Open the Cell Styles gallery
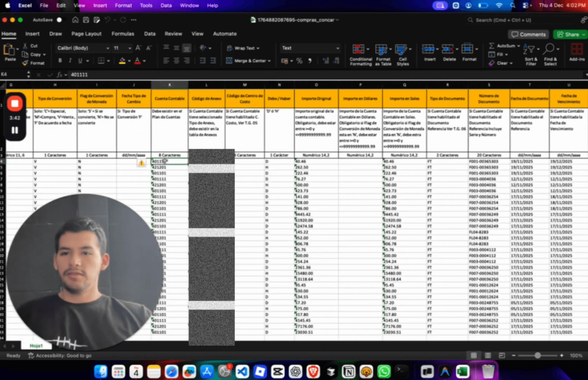This screenshot has height=380, width=588. click(401, 50)
